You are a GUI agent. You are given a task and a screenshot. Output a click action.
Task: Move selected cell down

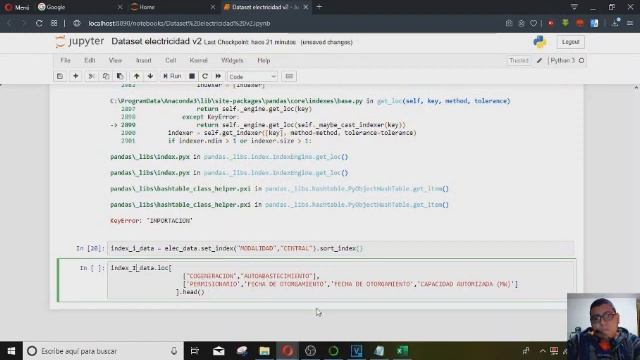pos(151,76)
